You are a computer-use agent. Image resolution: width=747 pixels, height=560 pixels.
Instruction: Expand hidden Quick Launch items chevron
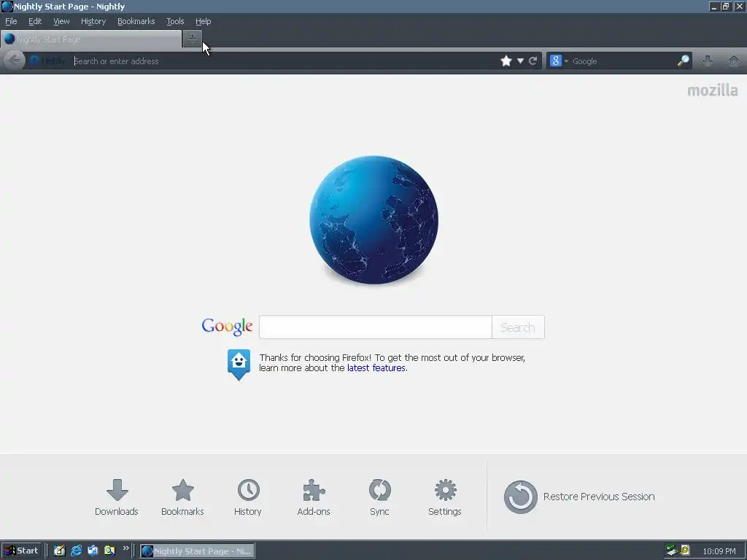[125, 548]
